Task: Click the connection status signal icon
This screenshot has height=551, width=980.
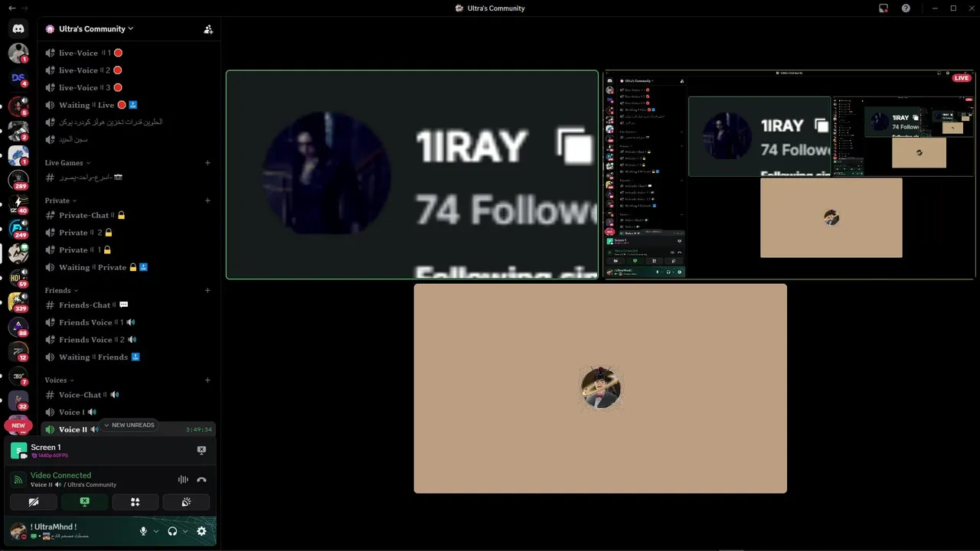Action: pos(18,480)
